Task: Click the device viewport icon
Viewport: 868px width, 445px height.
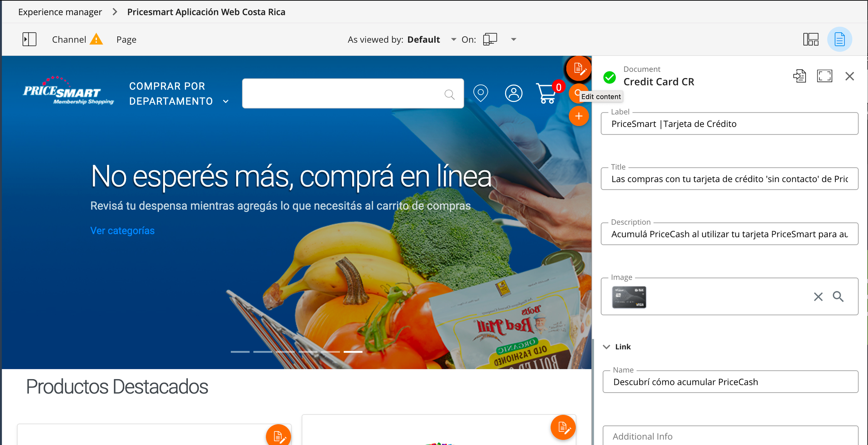Action: pyautogui.click(x=490, y=39)
